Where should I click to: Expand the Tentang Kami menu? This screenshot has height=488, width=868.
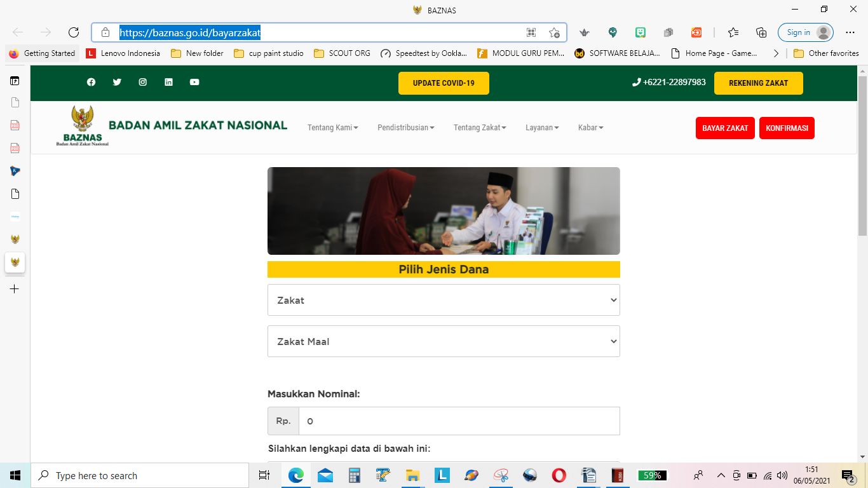tap(333, 128)
